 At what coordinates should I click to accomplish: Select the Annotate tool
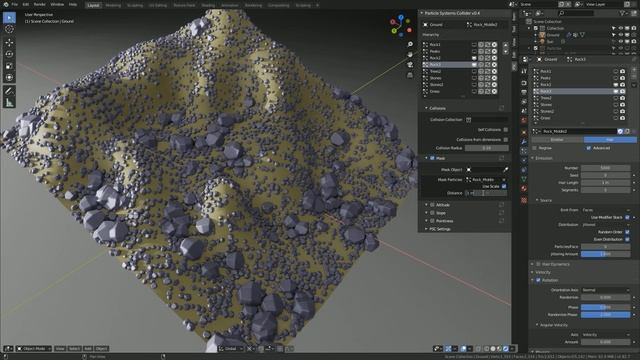click(x=9, y=91)
